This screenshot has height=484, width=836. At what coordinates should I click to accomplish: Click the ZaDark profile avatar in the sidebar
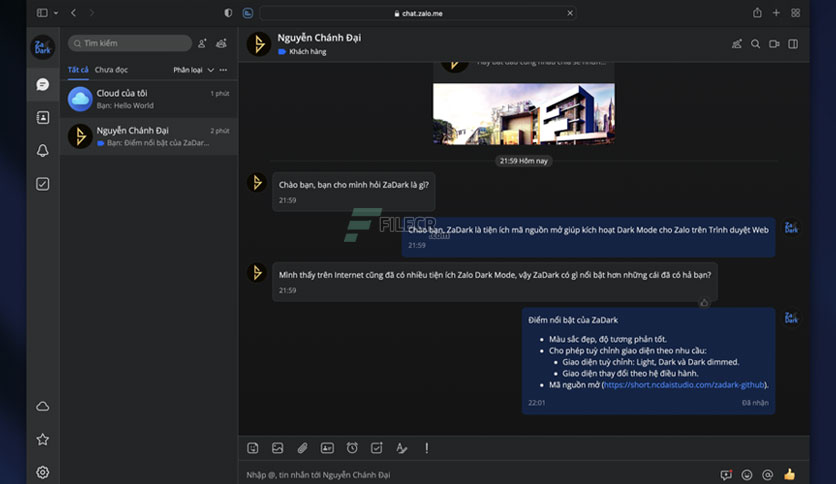[x=43, y=47]
